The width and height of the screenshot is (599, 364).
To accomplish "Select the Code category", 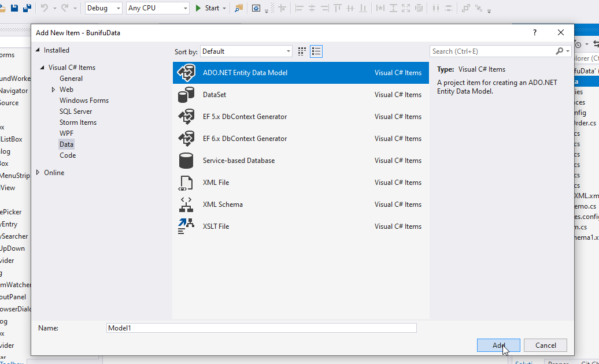I will [68, 155].
